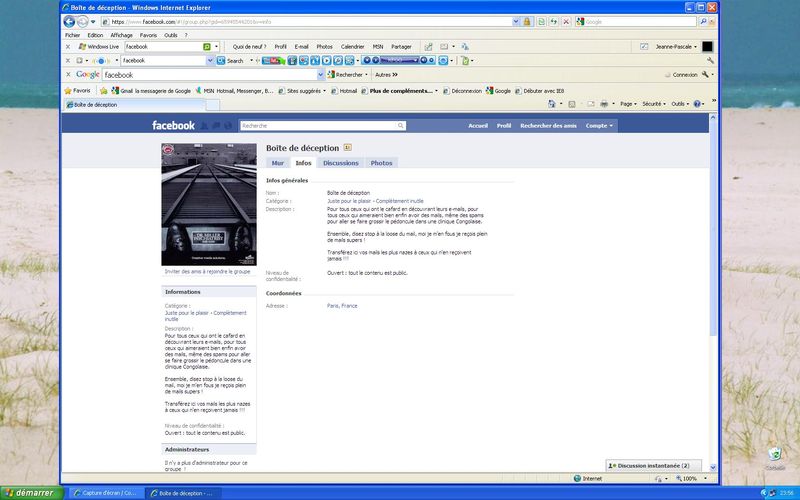Click the Favoris star button
Screen dimensions: 800x500
tap(77, 91)
